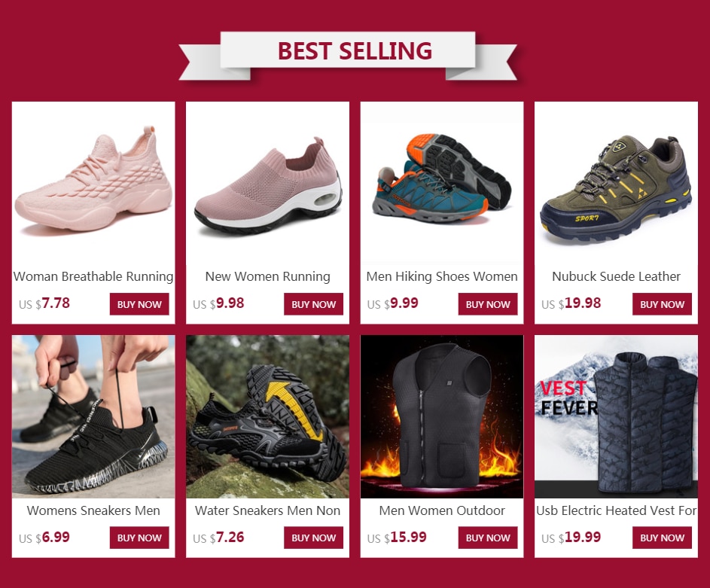Screen dimensions: 710x588
Task: Buy the $19.99 Usb Electric Heated Vest
Action: coord(662,538)
